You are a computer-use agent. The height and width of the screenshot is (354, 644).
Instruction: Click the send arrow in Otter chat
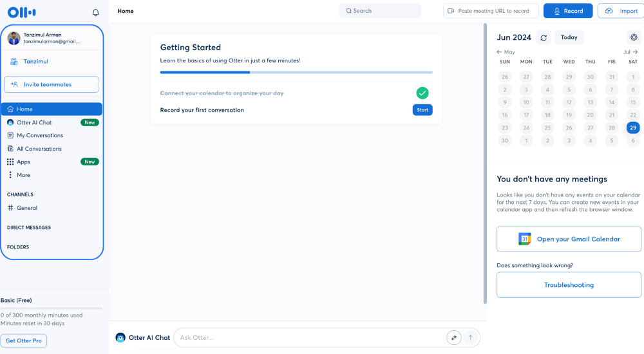(x=470, y=337)
